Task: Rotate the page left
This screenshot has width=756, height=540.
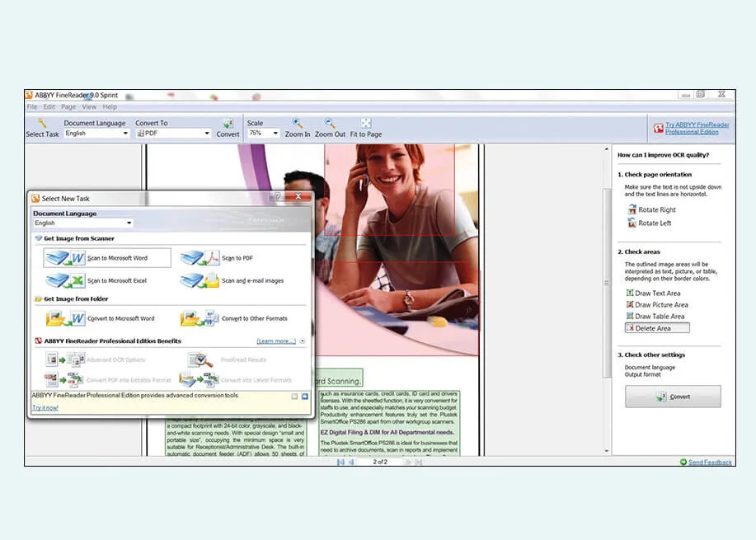Action: tap(649, 223)
